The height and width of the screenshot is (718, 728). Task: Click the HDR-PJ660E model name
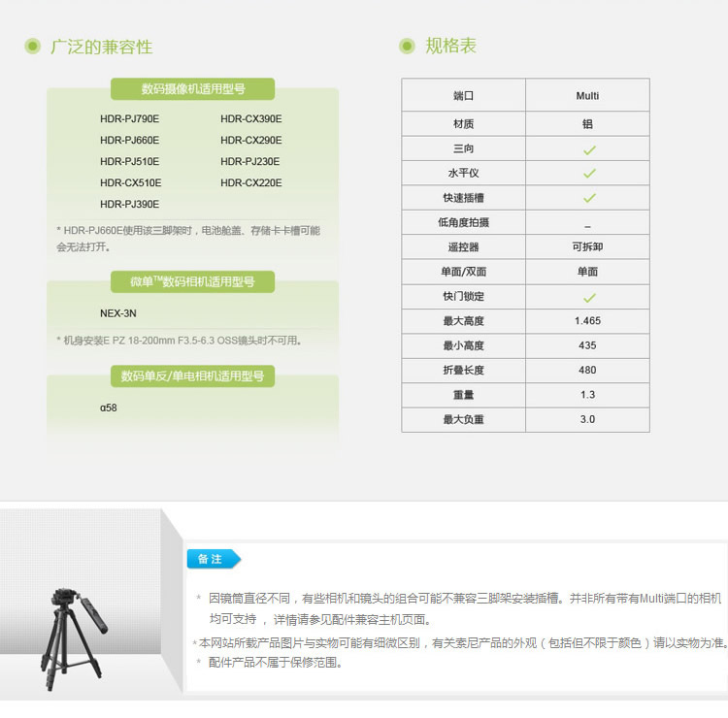(x=129, y=141)
